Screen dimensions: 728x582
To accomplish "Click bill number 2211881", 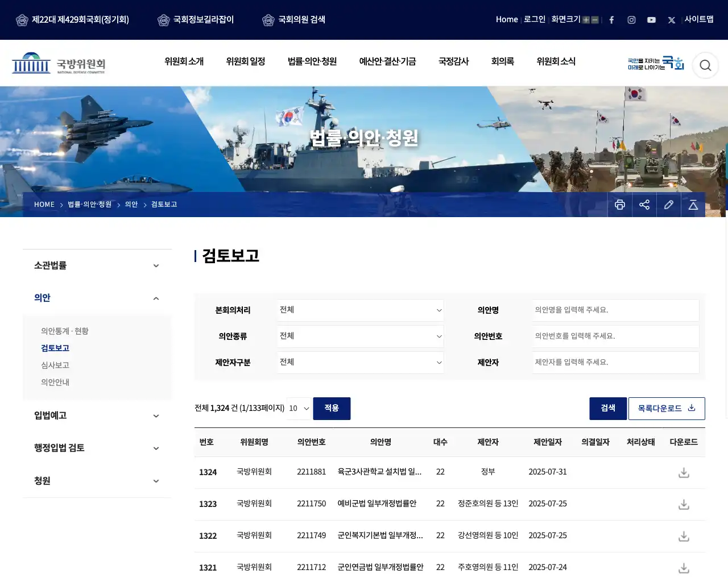I will (x=312, y=472).
